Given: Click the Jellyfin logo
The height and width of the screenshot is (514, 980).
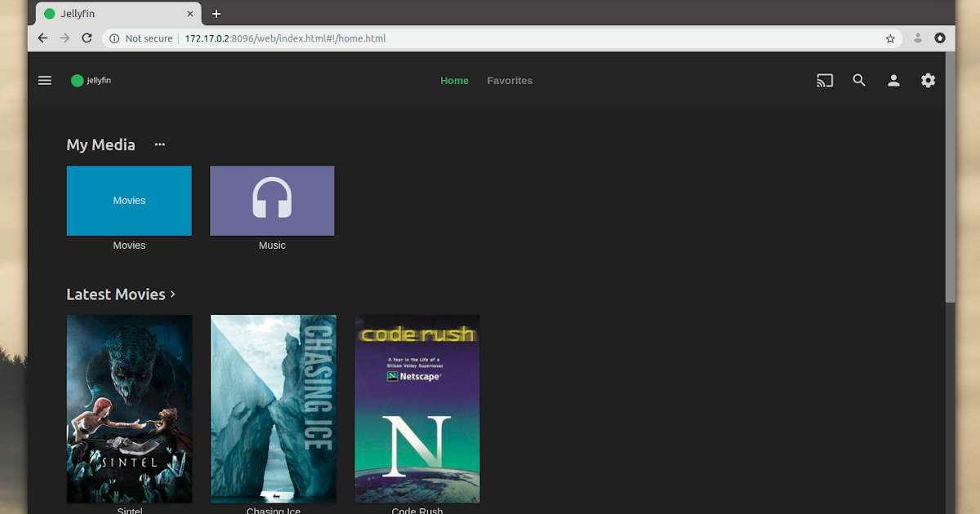Looking at the screenshot, I should tap(91, 81).
